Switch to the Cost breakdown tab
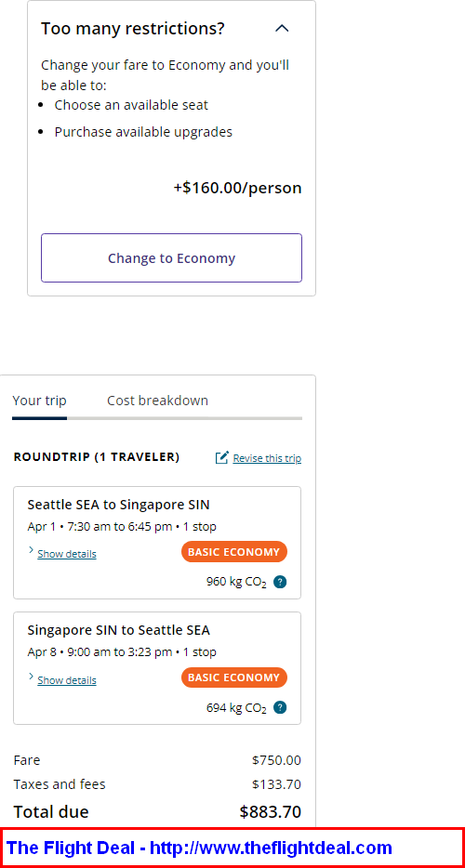 [x=157, y=401]
